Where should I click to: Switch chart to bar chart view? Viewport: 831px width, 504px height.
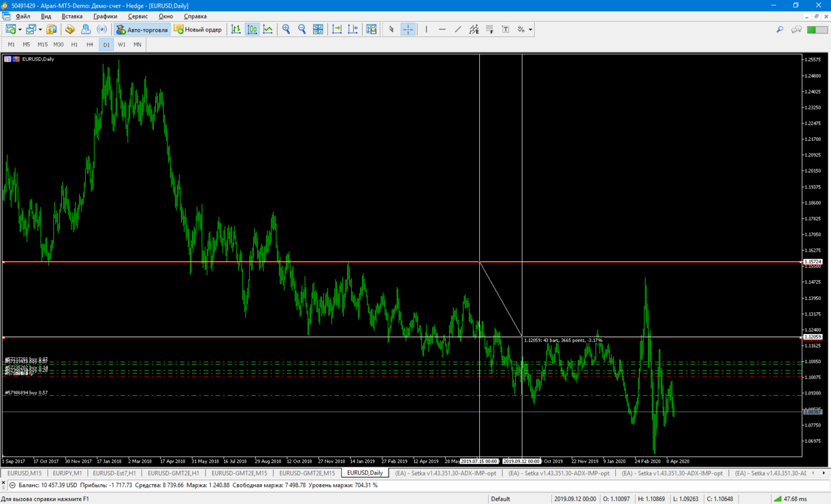236,30
